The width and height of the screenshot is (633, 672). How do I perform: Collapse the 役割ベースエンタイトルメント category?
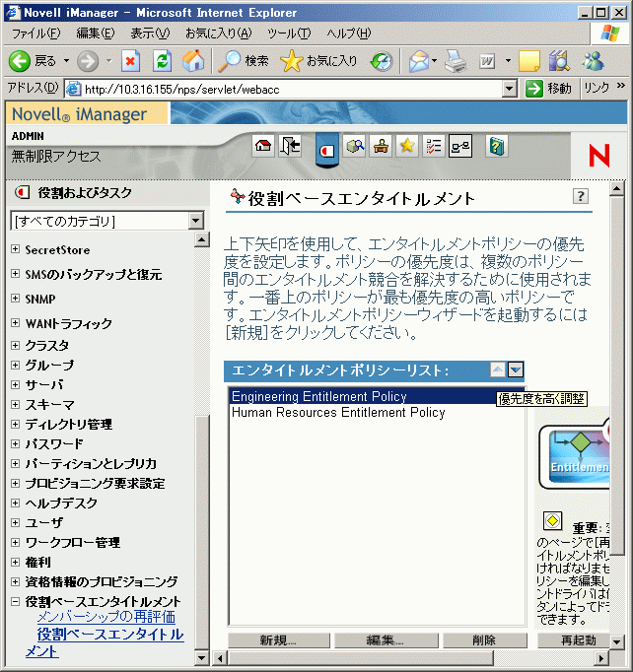point(16,601)
